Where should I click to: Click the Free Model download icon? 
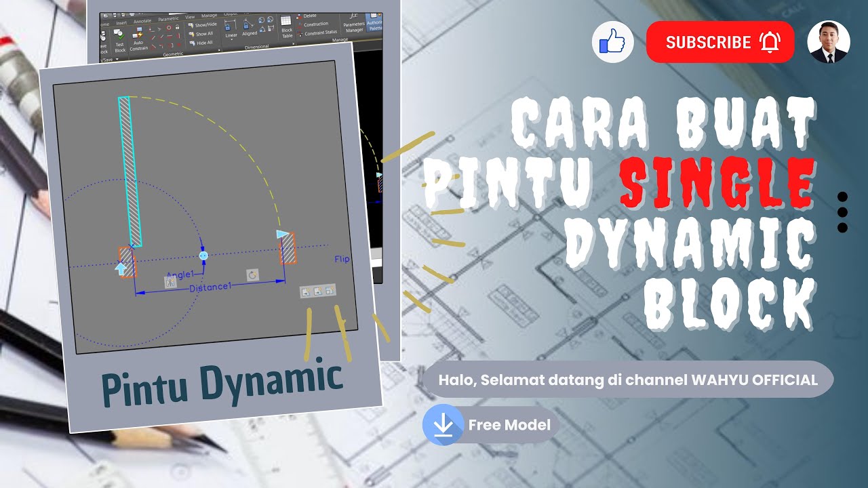(443, 426)
